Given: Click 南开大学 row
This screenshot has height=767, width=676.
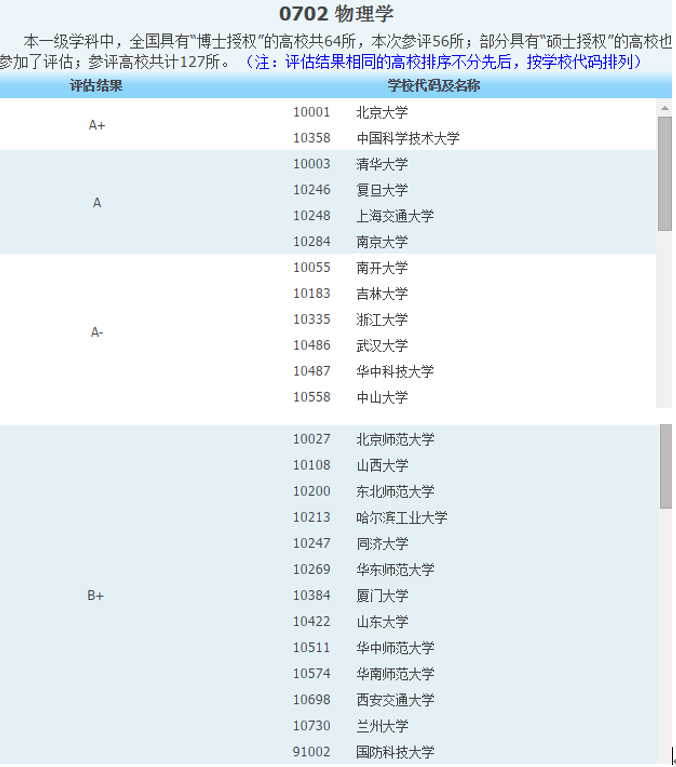Looking at the screenshot, I should point(382,268).
